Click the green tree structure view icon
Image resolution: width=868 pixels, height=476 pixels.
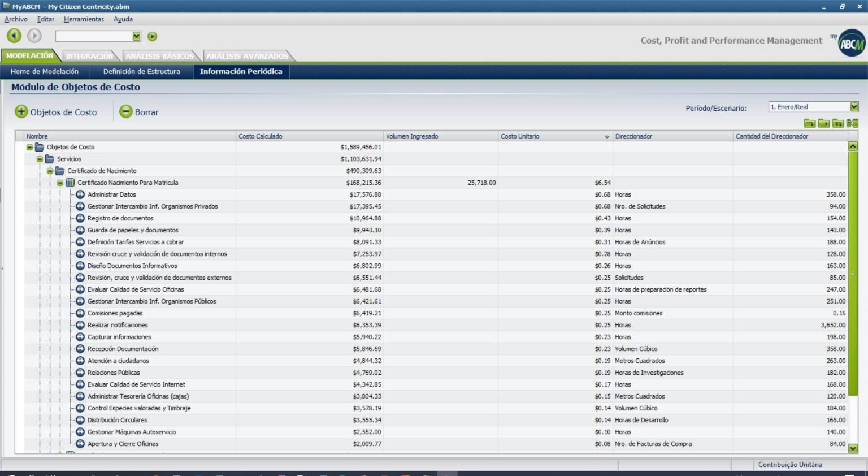(x=852, y=123)
